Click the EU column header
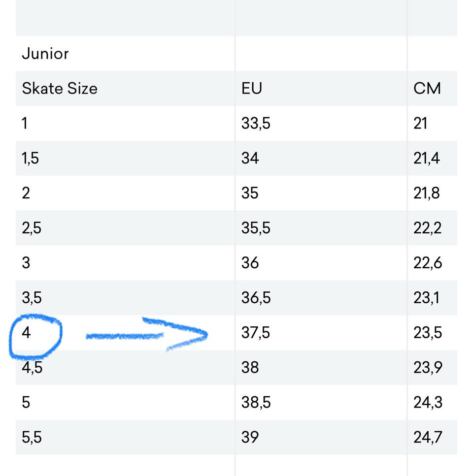Viewport: 473px width, 476px height. pos(252,89)
